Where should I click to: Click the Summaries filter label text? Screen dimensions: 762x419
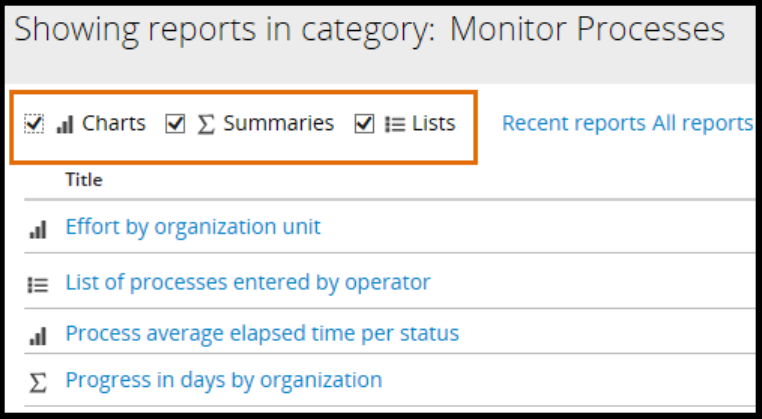[x=278, y=124]
